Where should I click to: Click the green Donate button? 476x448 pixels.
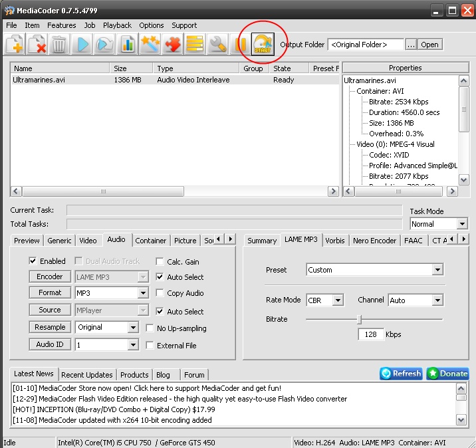(448, 374)
